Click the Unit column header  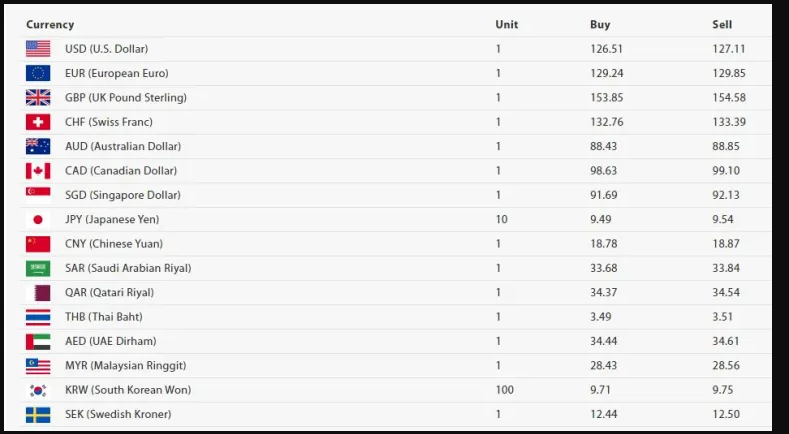pos(507,25)
